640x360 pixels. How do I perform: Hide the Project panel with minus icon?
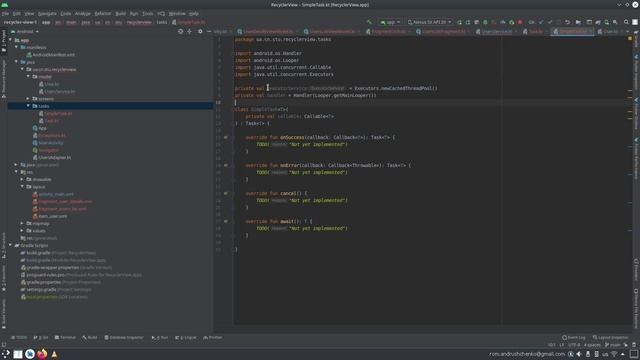209,31
